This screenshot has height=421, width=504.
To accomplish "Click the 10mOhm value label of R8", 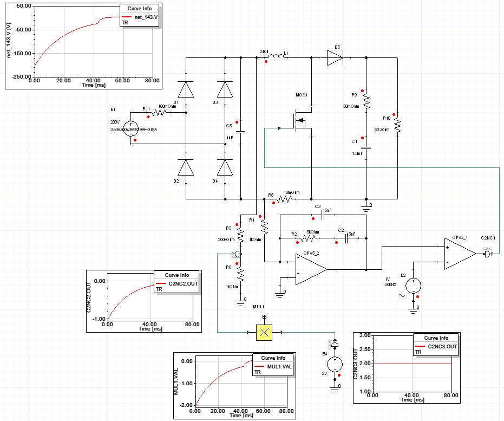I will pos(292,193).
